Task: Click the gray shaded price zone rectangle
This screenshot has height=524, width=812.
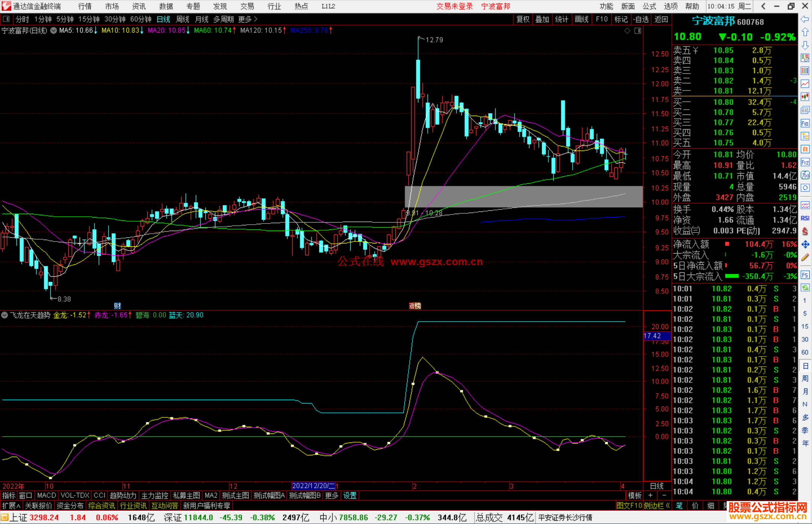Action: [523, 196]
